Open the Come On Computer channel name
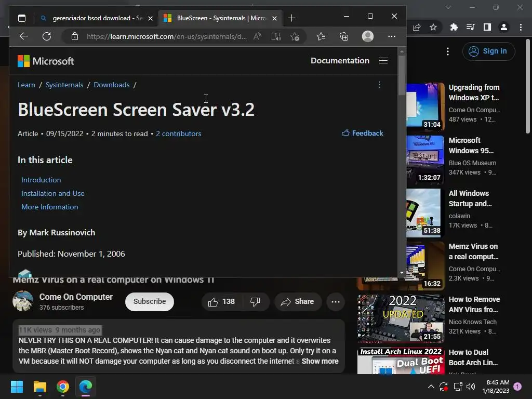532x399 pixels. pos(76,297)
